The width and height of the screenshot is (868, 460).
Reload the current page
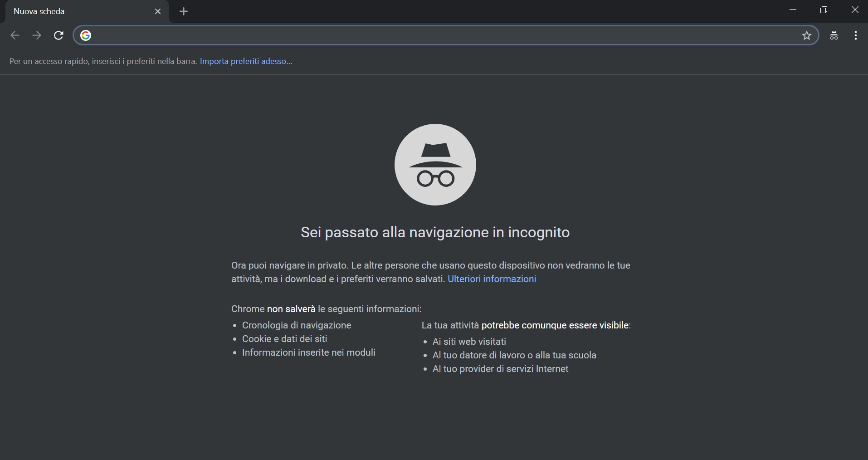tap(59, 35)
